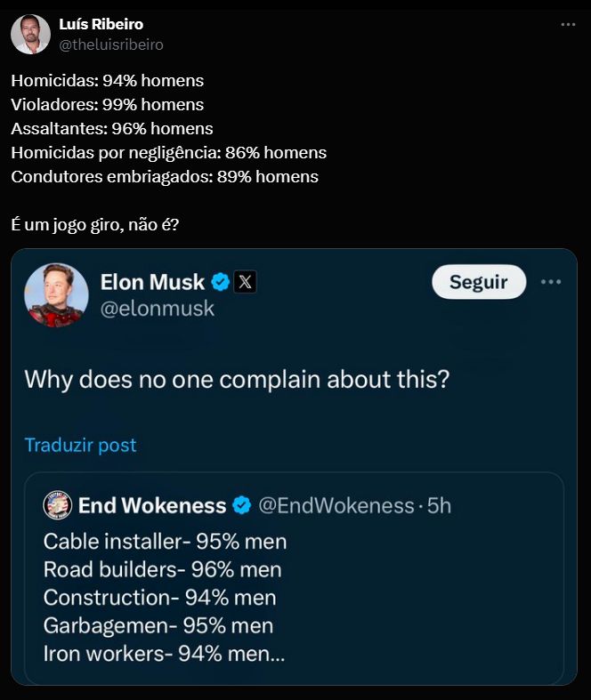Click Elon Musk's blue verified badge
591x700 pixels.
coord(220,283)
